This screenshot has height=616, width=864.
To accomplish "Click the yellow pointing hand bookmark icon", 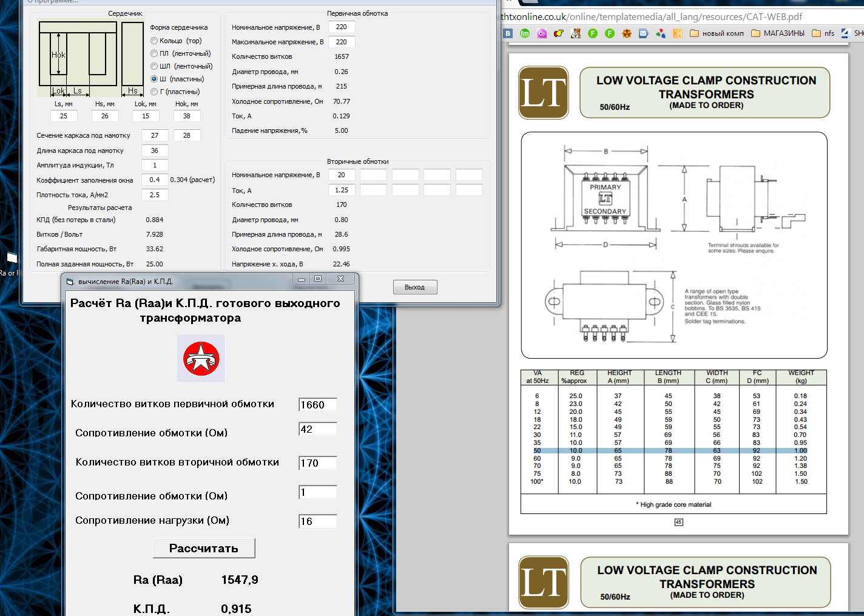I will [559, 33].
